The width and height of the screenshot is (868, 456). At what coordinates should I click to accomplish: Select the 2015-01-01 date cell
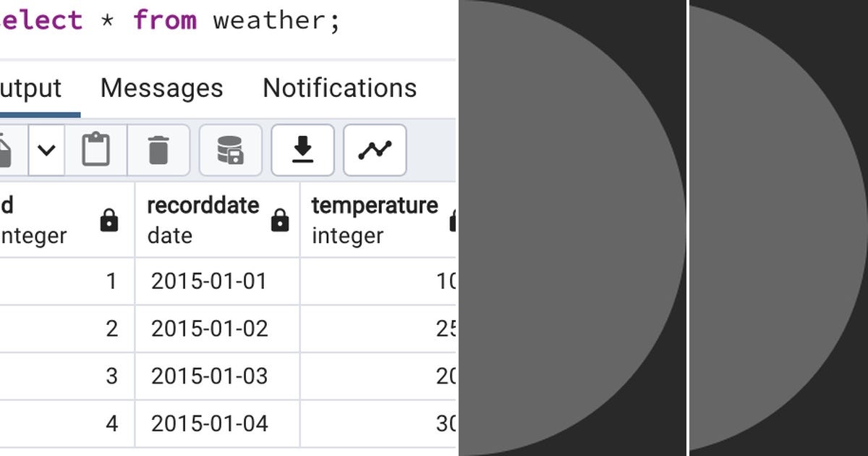click(209, 281)
